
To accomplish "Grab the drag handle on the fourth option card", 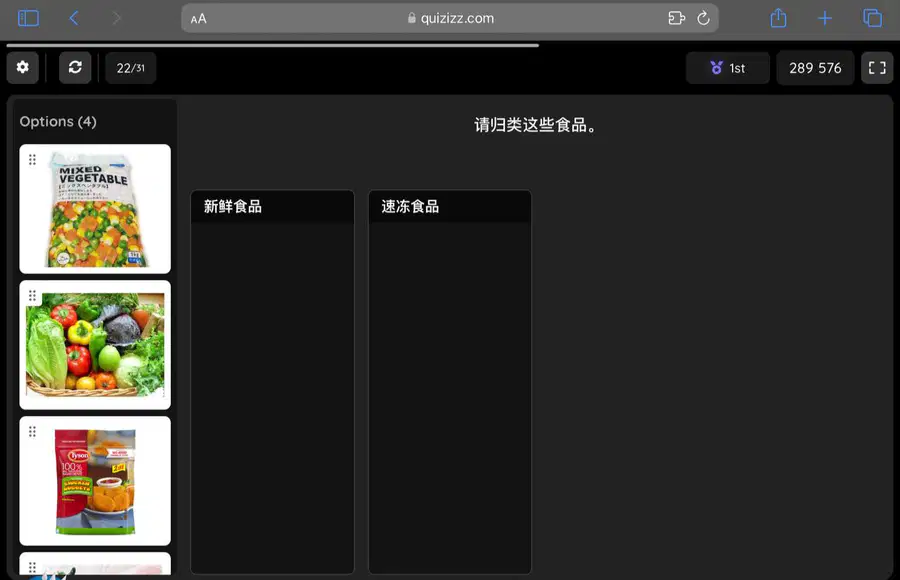I will click(x=32, y=567).
